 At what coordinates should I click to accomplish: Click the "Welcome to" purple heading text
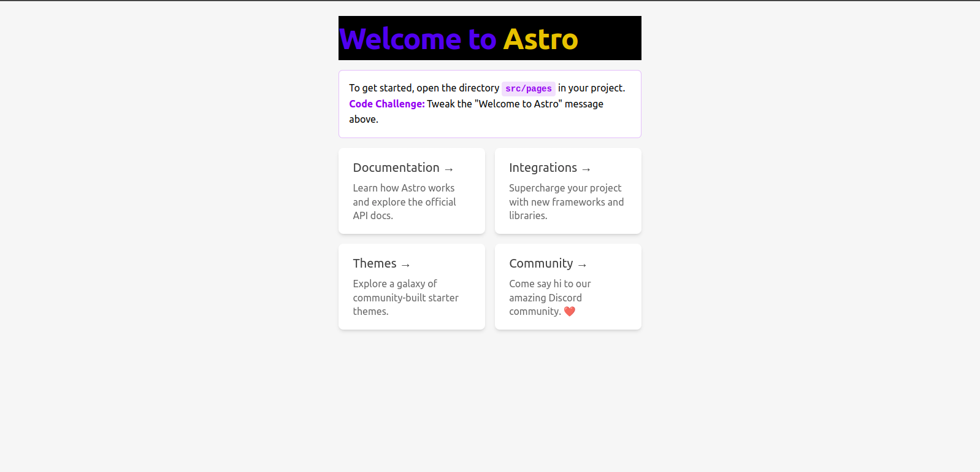point(418,39)
